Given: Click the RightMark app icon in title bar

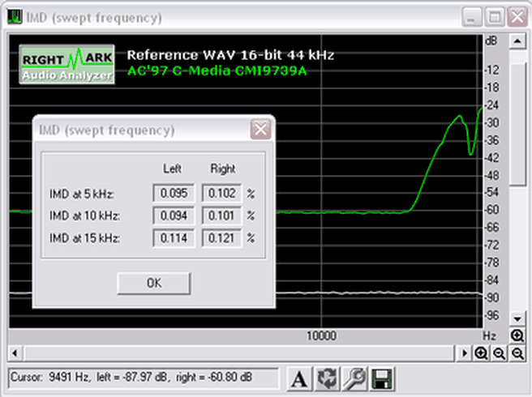Looking at the screenshot, I should (15, 16).
